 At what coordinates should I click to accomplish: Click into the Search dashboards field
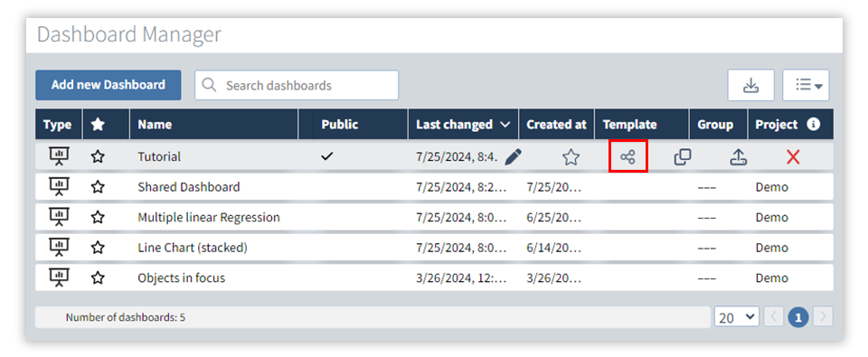pyautogui.click(x=297, y=85)
